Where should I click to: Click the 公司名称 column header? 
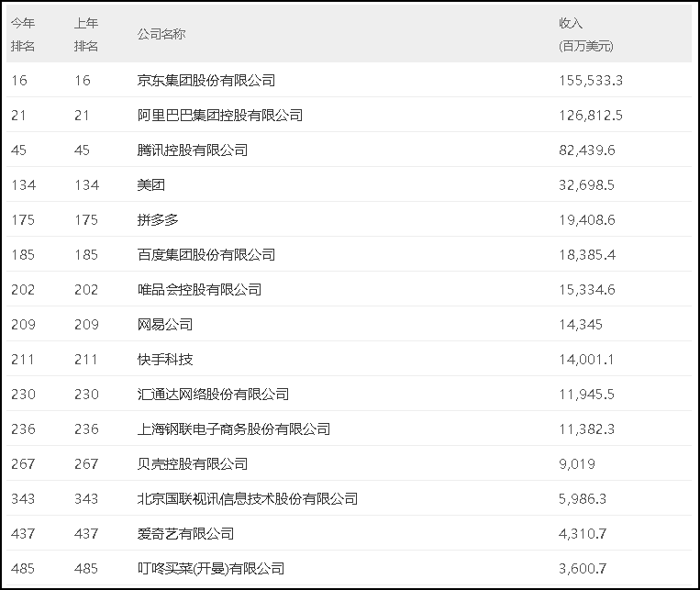[x=161, y=34]
